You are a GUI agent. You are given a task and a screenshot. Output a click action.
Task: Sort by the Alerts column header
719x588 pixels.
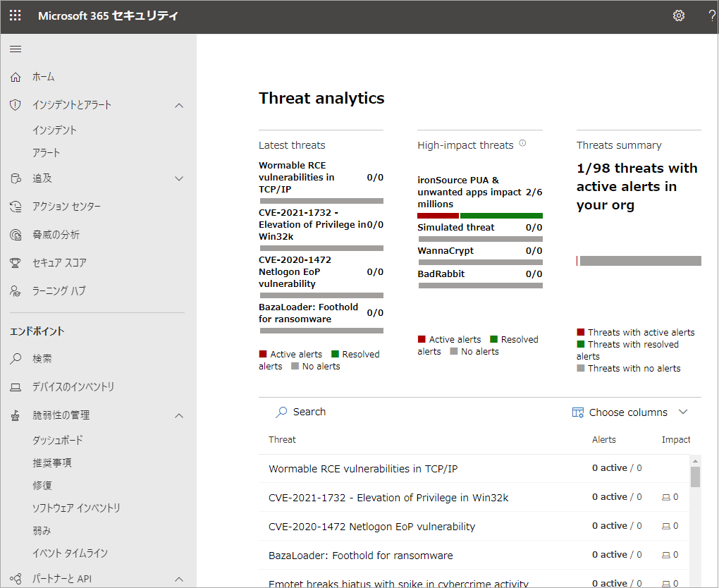[604, 440]
